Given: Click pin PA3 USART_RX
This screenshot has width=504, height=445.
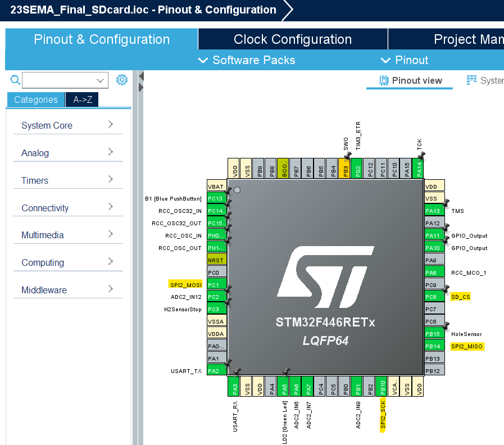Looking at the screenshot, I should tap(234, 387).
